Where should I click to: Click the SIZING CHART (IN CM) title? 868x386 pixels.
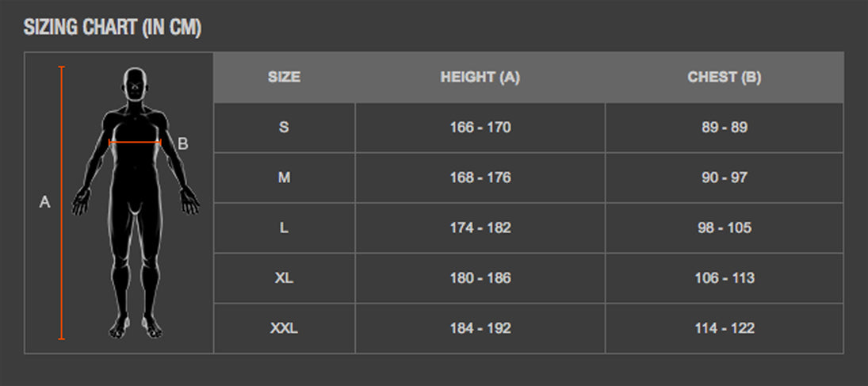113,28
